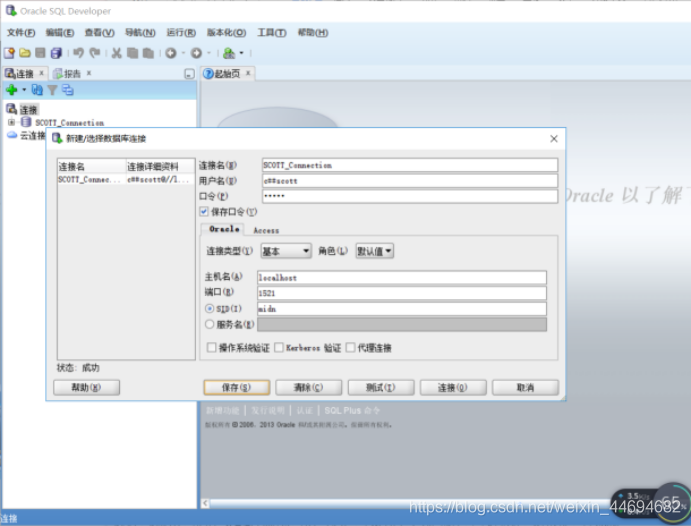This screenshot has width=691, height=526.
Task: Open the 导航(N) menu
Action: coord(140,33)
